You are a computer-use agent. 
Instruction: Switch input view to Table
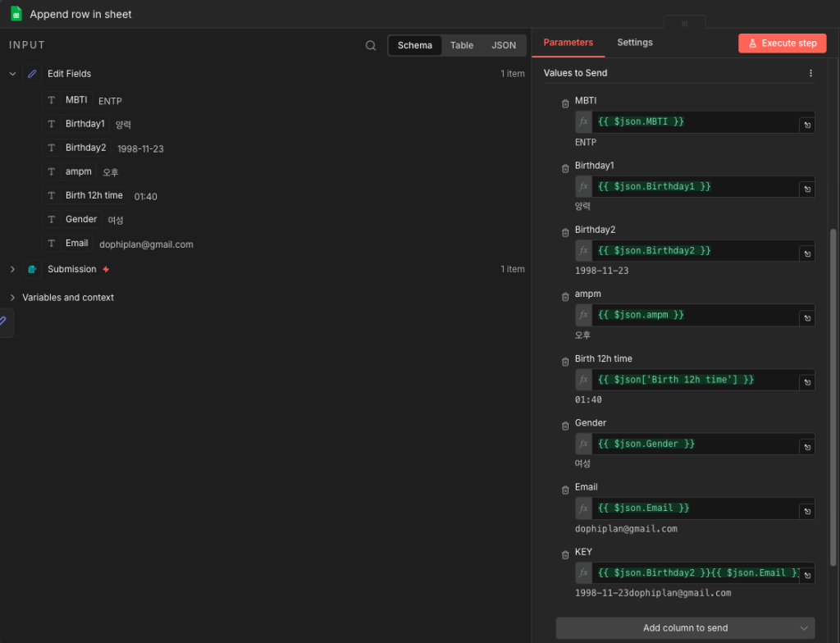click(462, 46)
